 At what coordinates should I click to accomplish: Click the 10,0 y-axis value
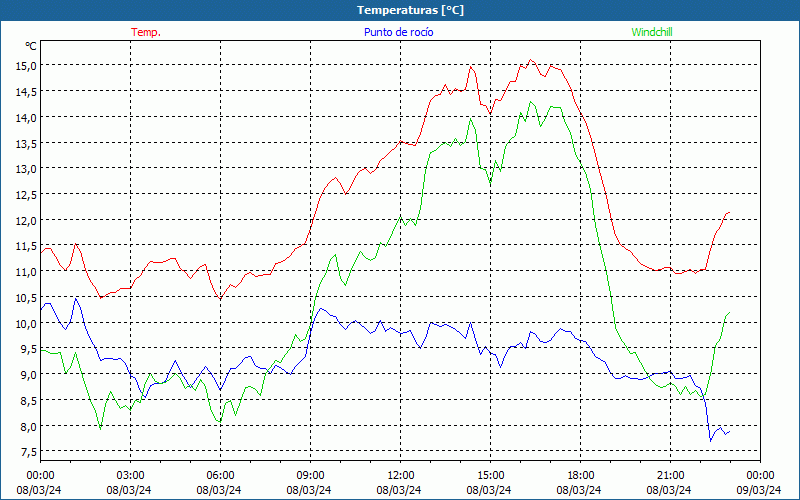26,323
